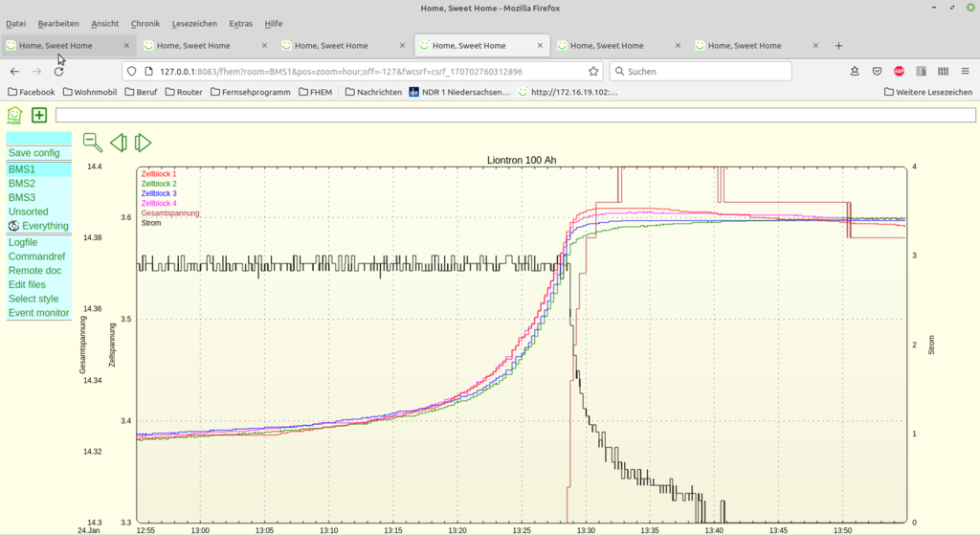Viewport: 980px width, 535px height.
Task: Open the Ansicht menu
Action: (x=105, y=24)
